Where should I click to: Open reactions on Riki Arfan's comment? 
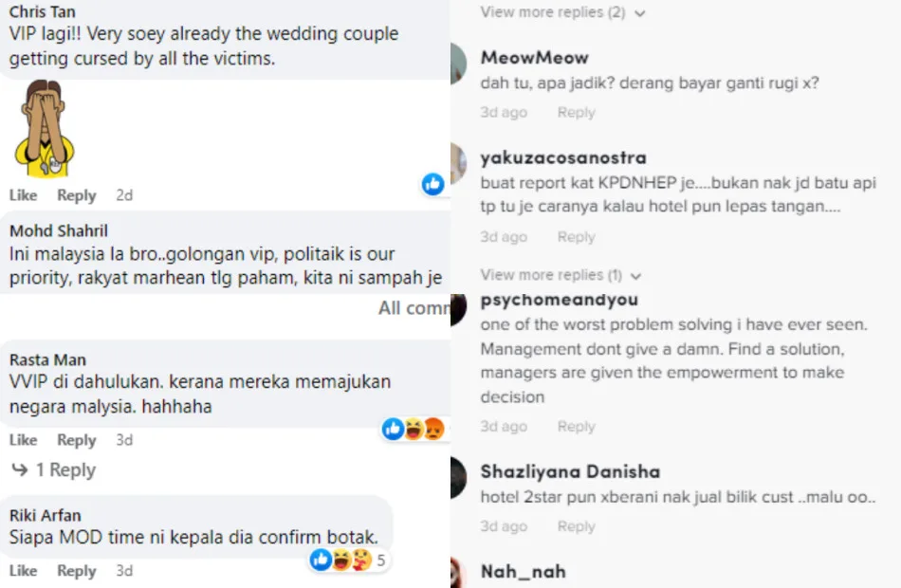click(349, 560)
